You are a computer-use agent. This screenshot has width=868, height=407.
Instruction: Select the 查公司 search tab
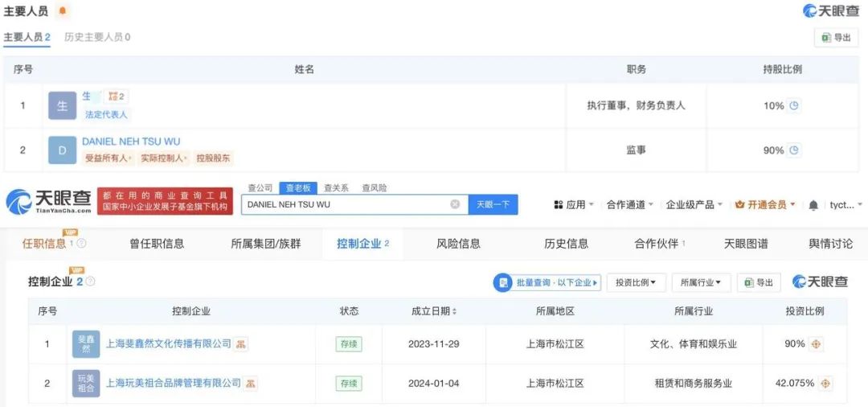click(260, 188)
